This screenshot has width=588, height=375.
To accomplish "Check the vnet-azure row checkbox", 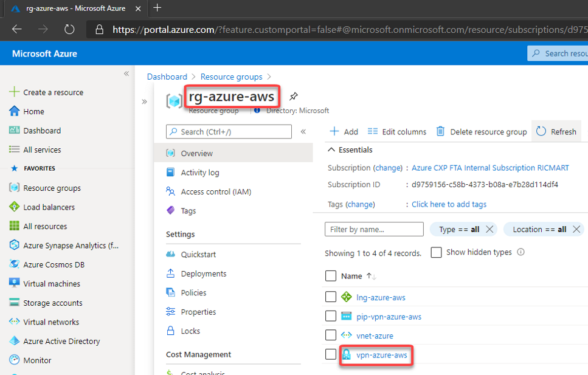I will [331, 335].
